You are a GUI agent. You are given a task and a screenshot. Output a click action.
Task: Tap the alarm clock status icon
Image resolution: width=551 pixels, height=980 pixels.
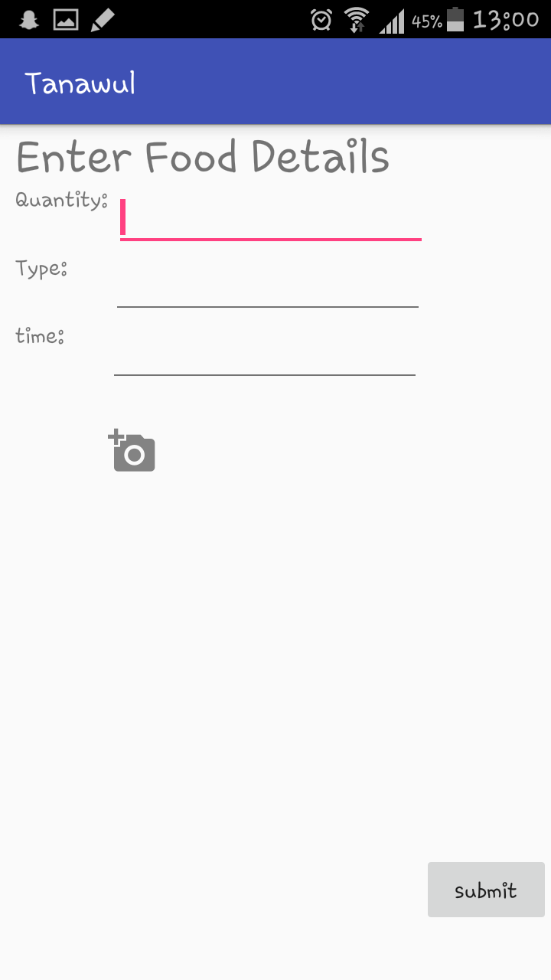321,20
